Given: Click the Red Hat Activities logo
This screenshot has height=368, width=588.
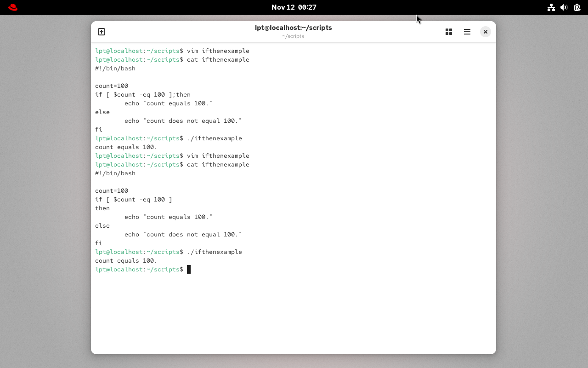Looking at the screenshot, I should point(13,7).
